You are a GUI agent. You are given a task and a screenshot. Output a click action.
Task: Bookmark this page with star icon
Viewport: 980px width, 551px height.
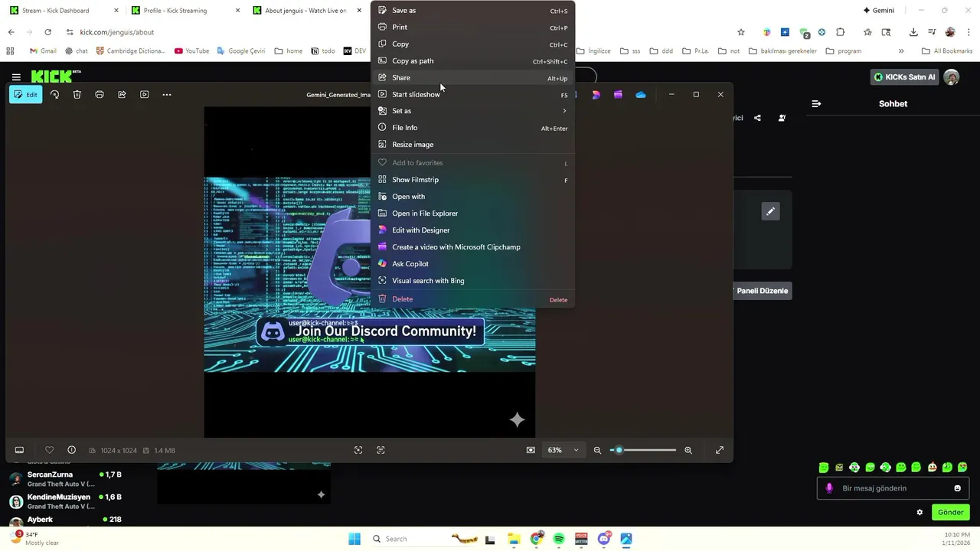740,32
